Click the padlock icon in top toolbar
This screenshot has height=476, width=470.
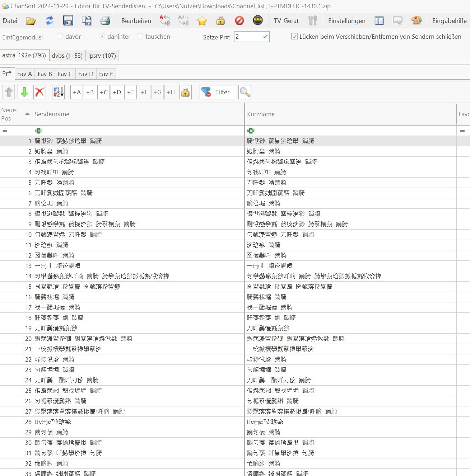pyautogui.click(x=220, y=21)
